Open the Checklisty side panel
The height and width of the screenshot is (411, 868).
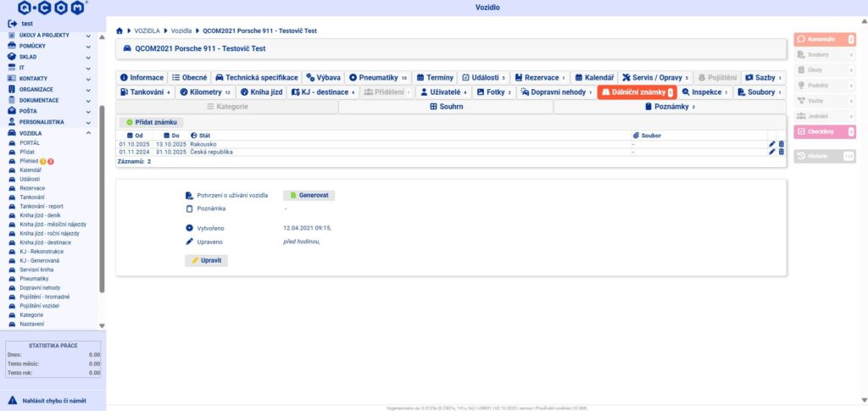824,131
